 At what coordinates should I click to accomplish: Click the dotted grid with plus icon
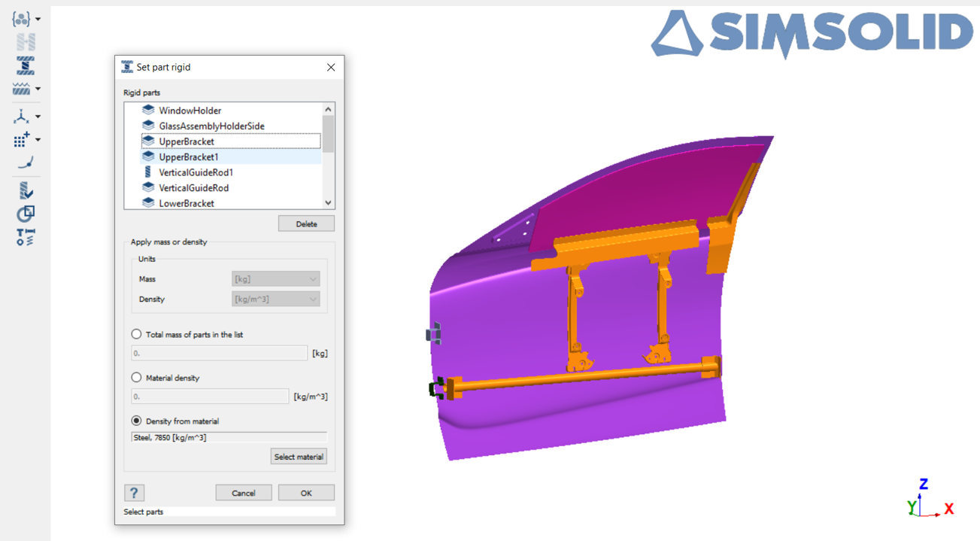pyautogui.click(x=22, y=139)
